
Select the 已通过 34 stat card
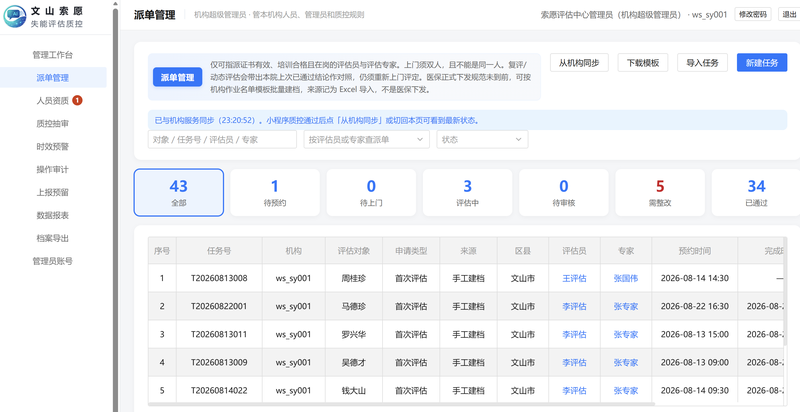point(756,193)
